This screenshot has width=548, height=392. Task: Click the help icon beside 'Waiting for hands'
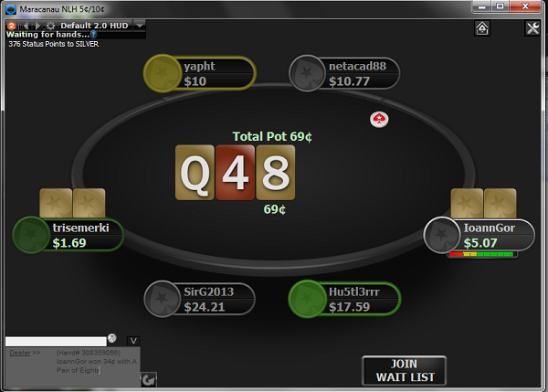click(93, 35)
